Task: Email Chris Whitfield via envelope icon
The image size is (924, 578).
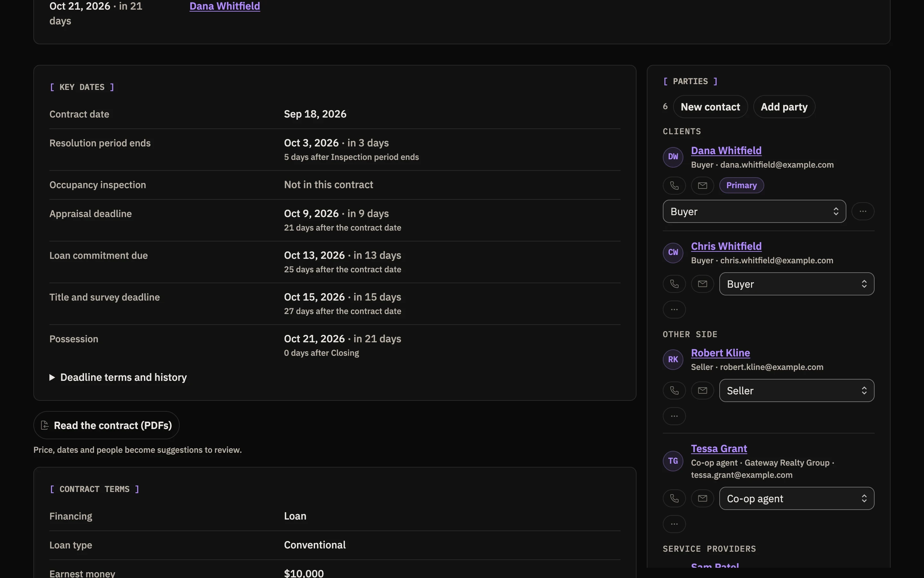Action: click(703, 284)
